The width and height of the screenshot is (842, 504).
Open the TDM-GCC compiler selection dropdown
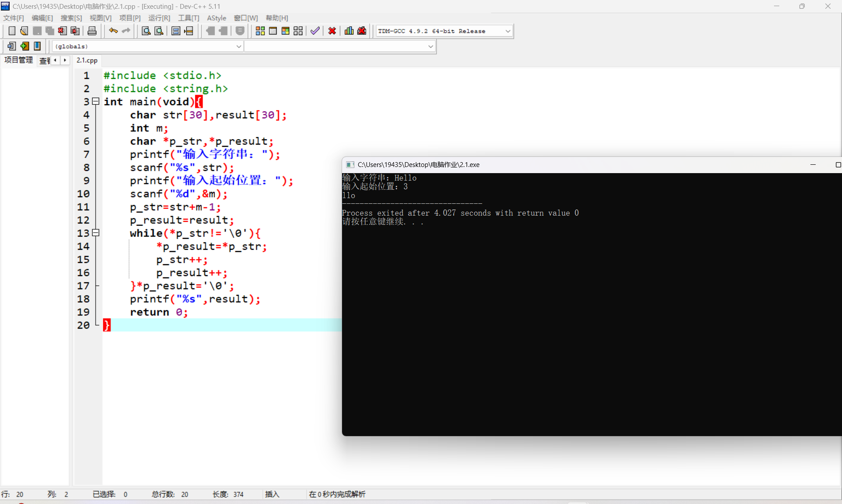(508, 31)
